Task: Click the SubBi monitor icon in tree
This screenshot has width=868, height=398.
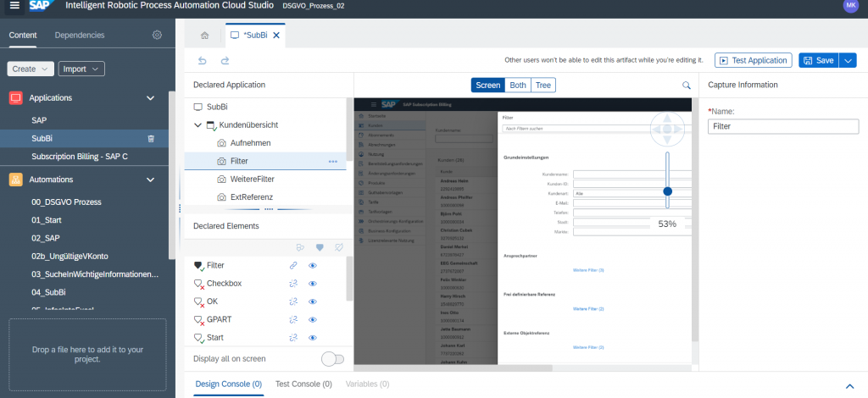Action: (x=198, y=108)
